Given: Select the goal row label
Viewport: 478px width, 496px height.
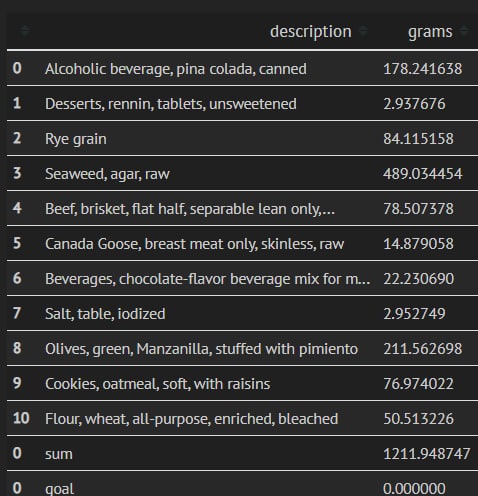Looking at the screenshot, I should [x=59, y=489].
